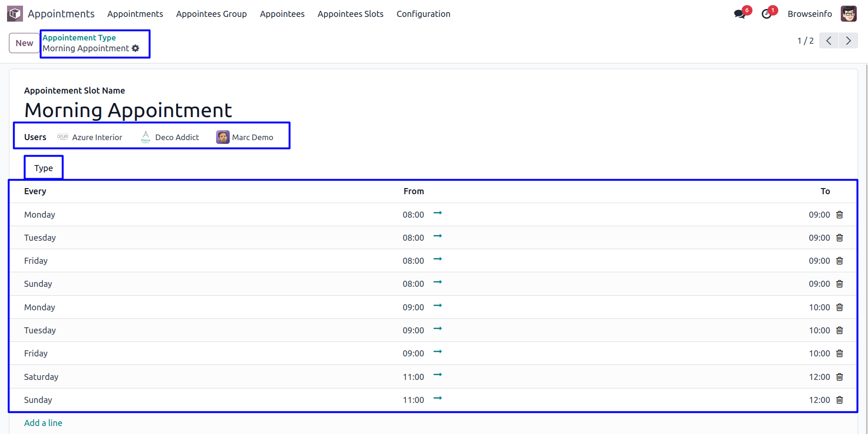Click the trash icon for Sunday 11:00 row
Viewport: 868px width, 434px height.
pyautogui.click(x=839, y=400)
